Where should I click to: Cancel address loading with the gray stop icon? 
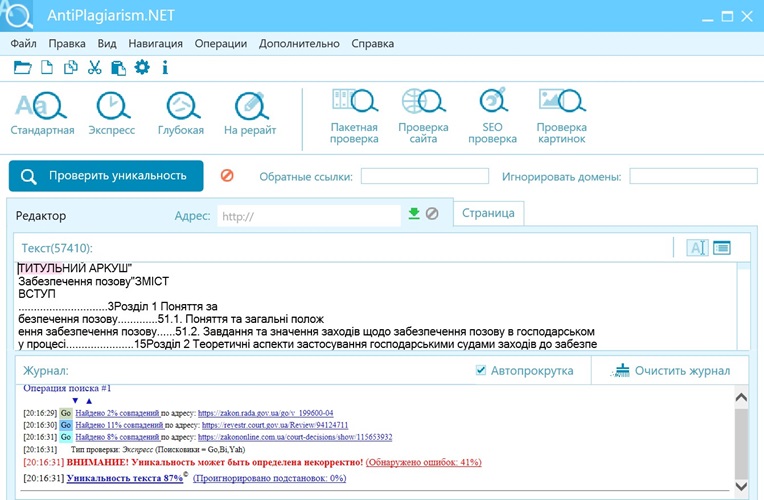[432, 213]
